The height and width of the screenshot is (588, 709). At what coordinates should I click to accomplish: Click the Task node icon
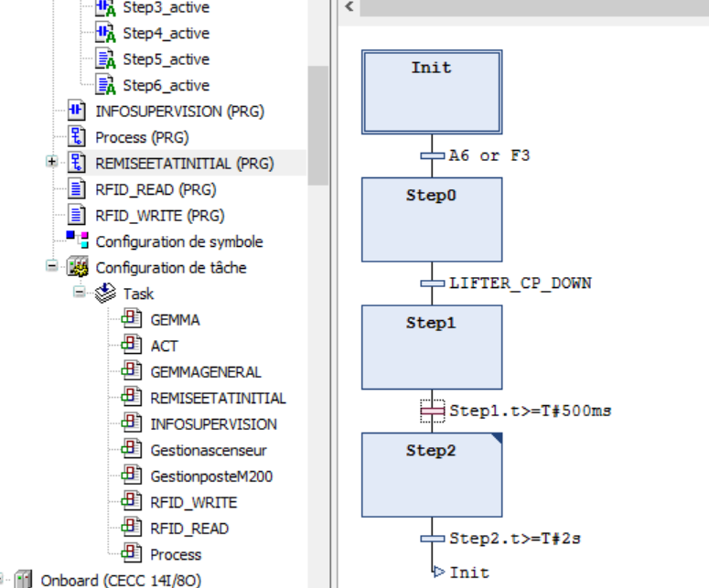coord(107,294)
